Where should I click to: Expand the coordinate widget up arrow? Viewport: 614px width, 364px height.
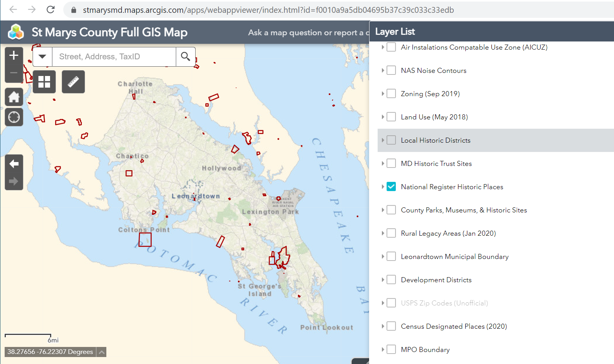(101, 352)
